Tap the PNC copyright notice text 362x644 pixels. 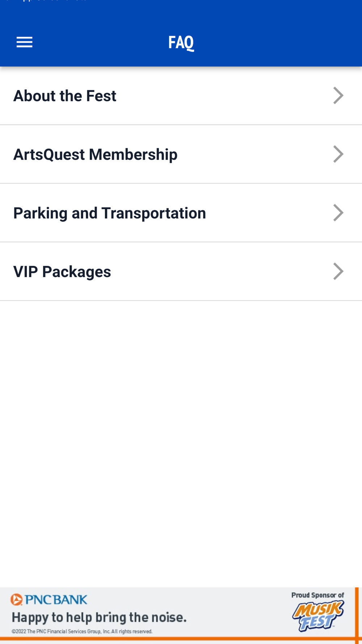point(82,631)
